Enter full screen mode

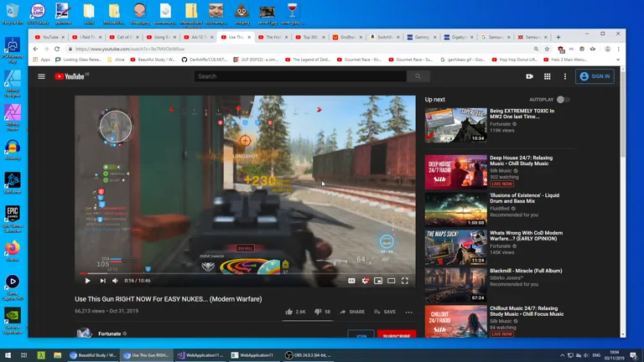click(x=405, y=281)
